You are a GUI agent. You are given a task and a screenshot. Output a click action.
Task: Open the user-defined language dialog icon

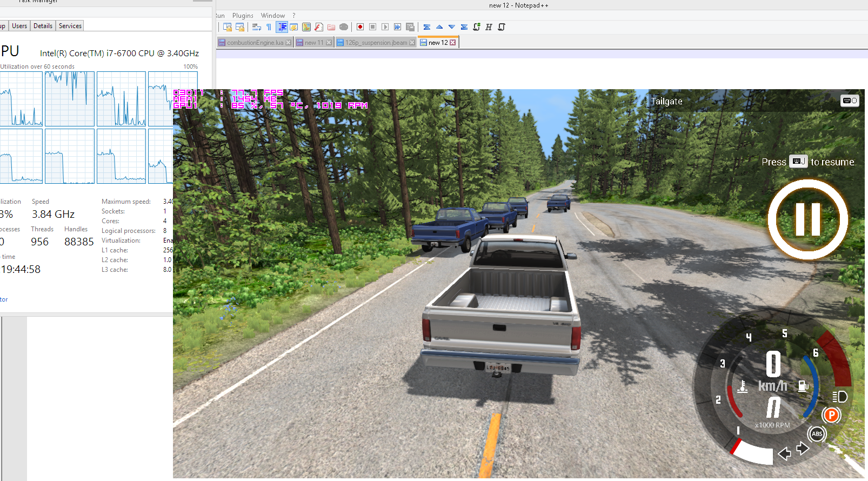(x=293, y=27)
